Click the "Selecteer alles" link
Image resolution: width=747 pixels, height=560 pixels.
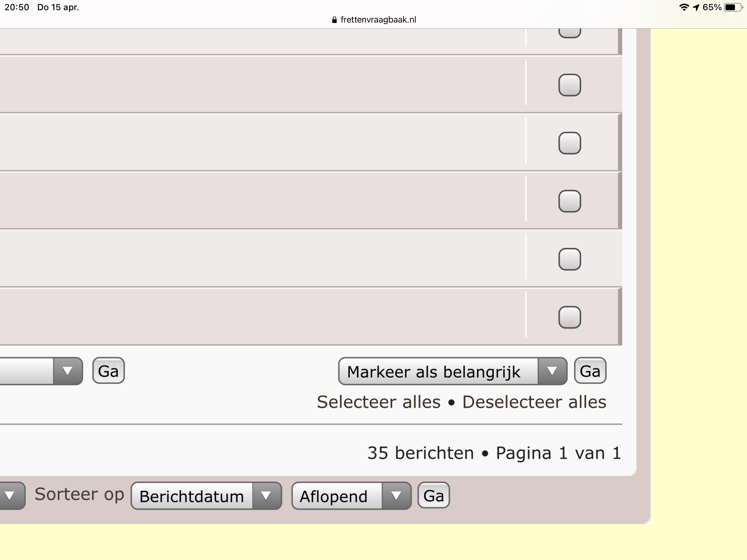pyautogui.click(x=379, y=402)
